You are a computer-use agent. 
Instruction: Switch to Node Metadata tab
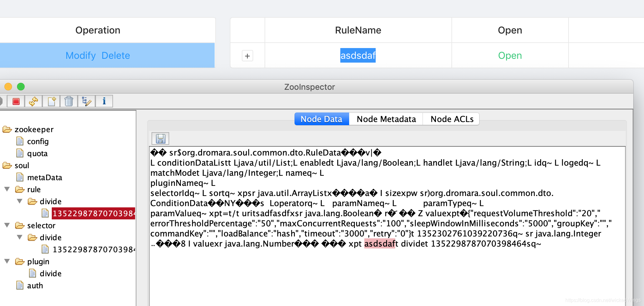click(386, 119)
